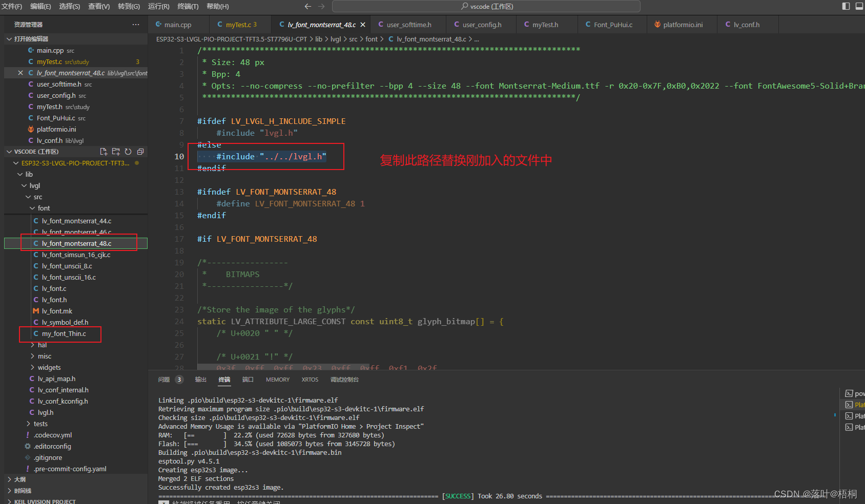Image resolution: width=865 pixels, height=504 pixels.
Task: Toggle the primary side bar layout
Action: coord(846,6)
